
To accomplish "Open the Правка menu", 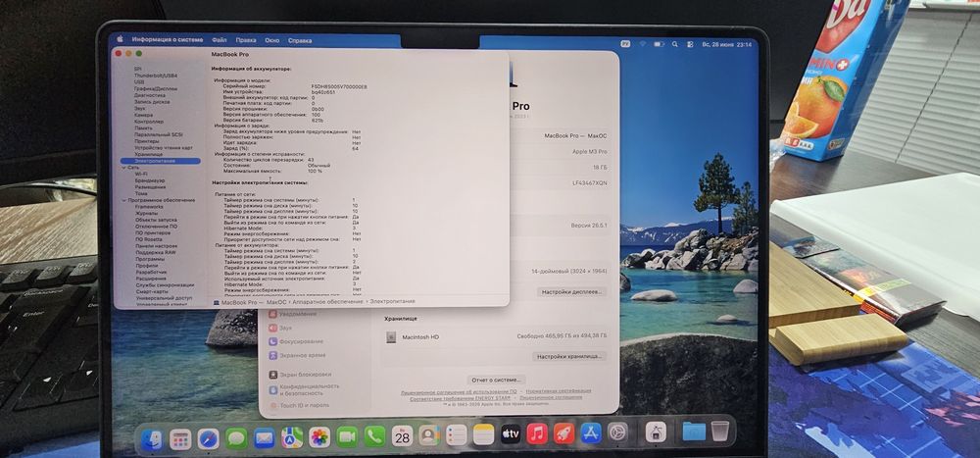I will tap(246, 40).
